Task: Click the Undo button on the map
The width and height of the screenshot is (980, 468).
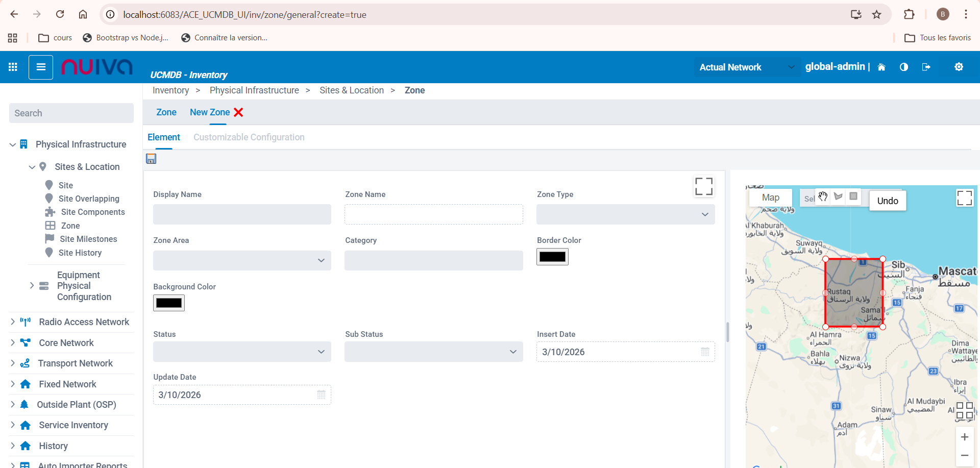Action: 887,201
